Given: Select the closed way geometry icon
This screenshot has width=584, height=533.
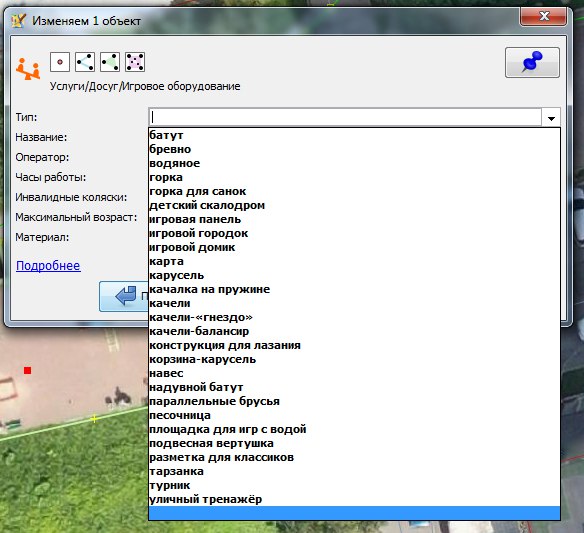Looking at the screenshot, I should coord(110,62).
